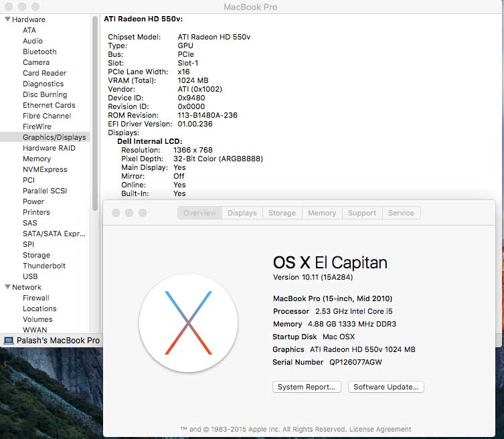Click the 2.53 GHz Intel Core i5 text
Viewport: 504px width, 439px height.
(353, 311)
